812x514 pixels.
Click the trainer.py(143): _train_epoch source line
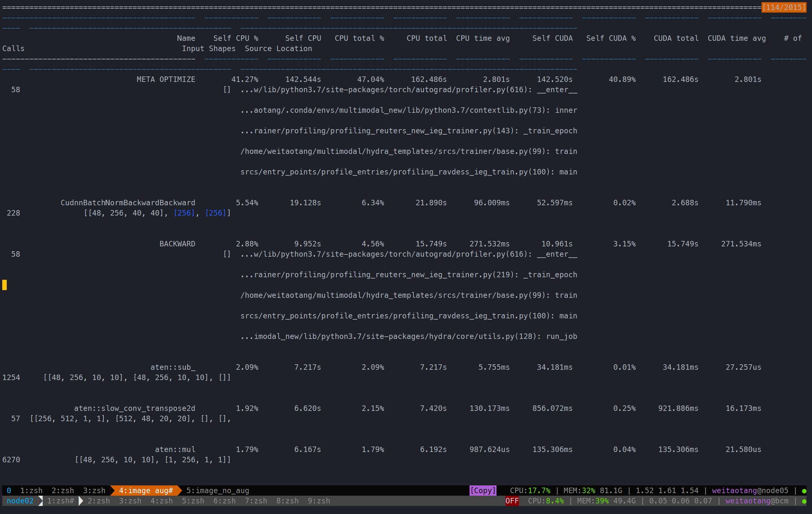(409, 131)
